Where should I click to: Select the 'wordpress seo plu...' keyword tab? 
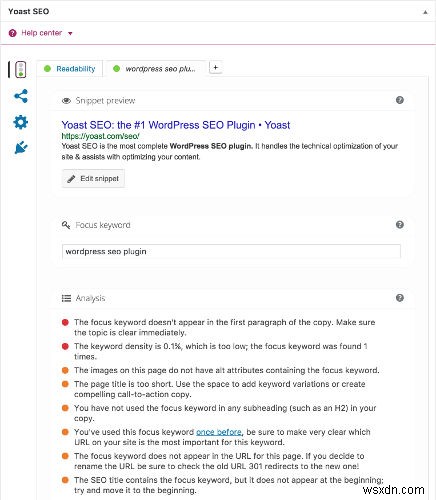pyautogui.click(x=154, y=69)
